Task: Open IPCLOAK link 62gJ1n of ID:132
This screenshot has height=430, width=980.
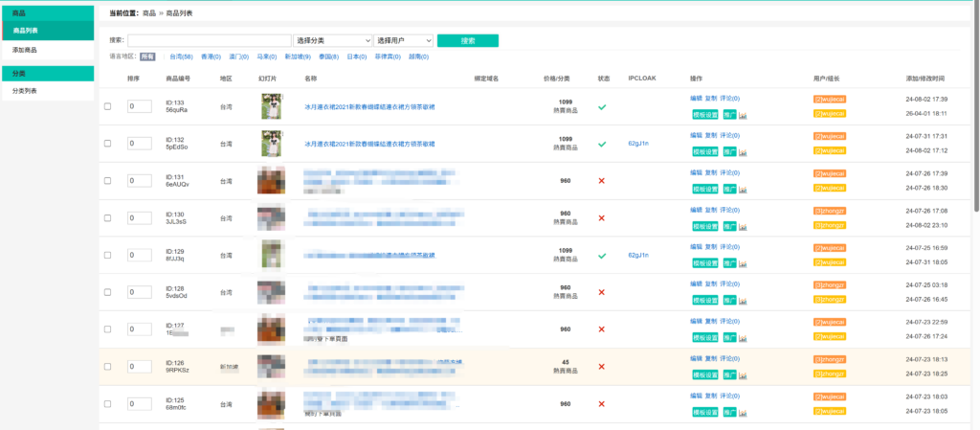Action: [x=638, y=144]
